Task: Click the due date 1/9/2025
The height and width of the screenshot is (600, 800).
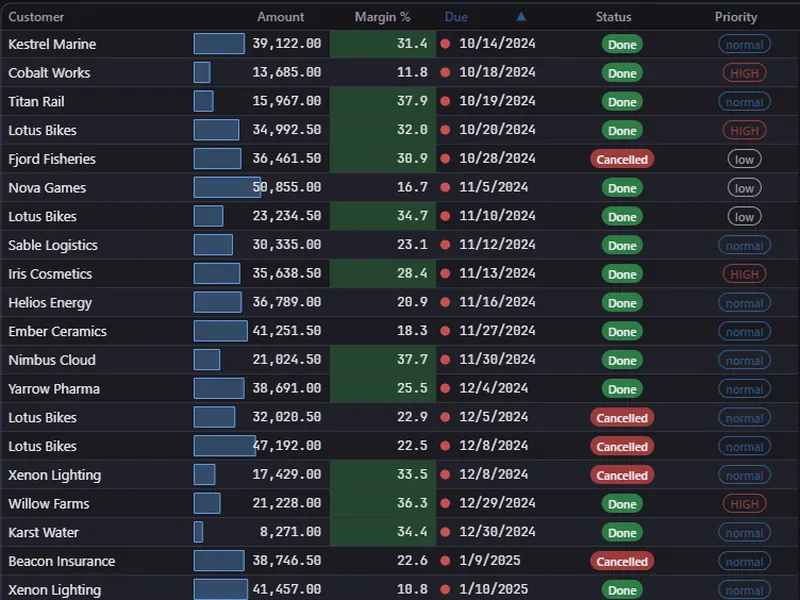Action: pos(490,561)
